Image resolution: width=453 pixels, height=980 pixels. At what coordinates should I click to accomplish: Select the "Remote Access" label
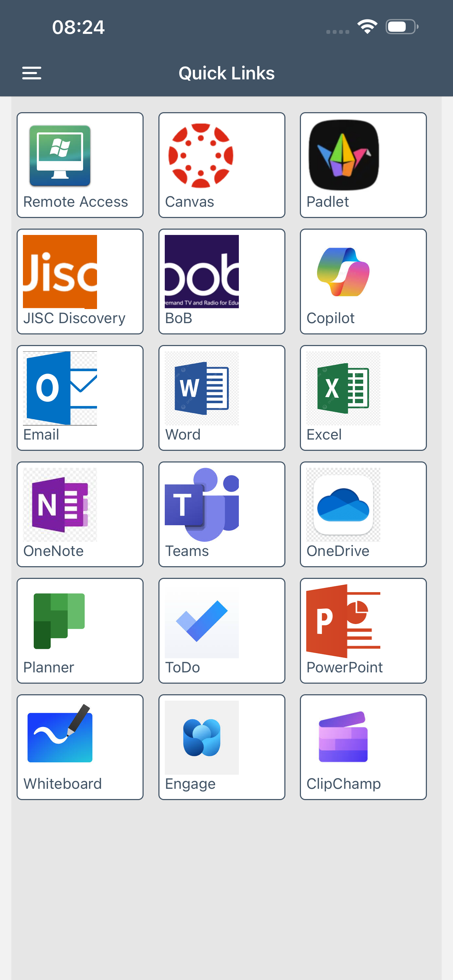pyautogui.click(x=76, y=202)
